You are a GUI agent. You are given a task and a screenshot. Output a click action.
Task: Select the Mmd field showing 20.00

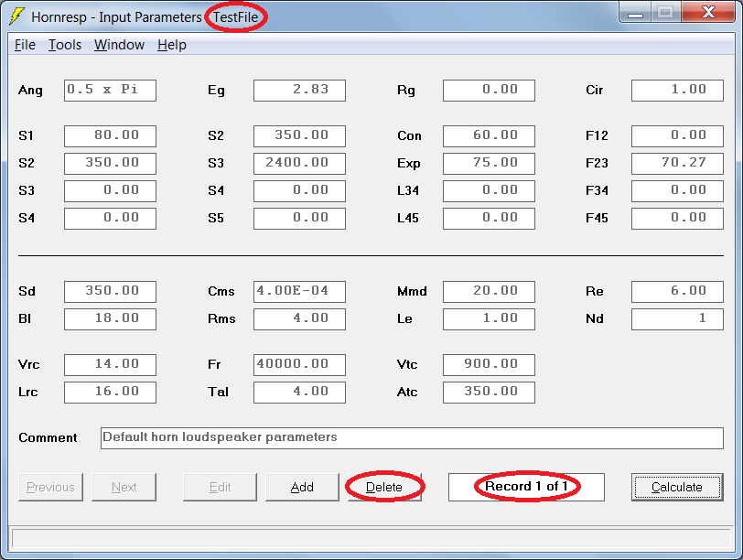pyautogui.click(x=489, y=291)
